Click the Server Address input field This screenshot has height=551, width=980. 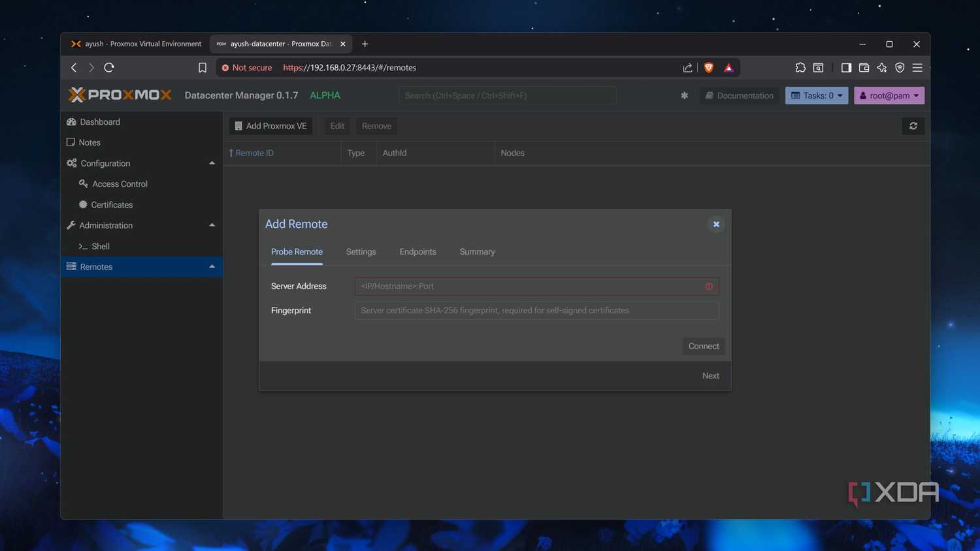[536, 286]
